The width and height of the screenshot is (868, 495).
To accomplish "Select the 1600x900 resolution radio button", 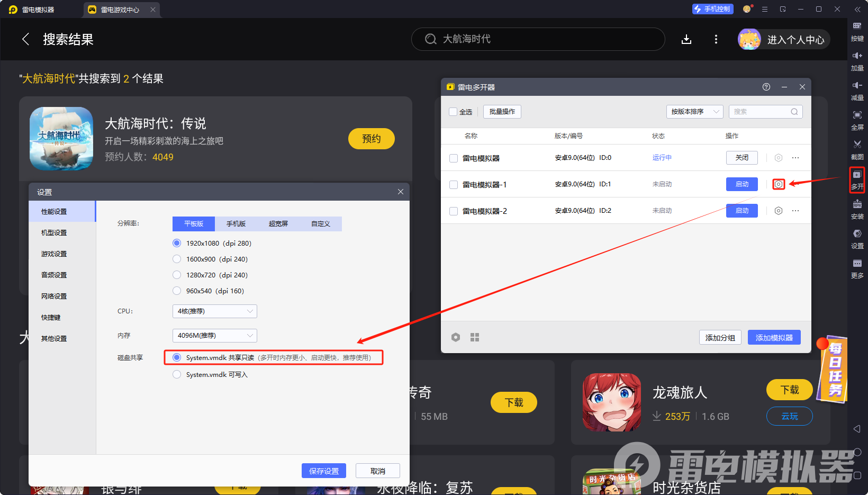I will click(x=176, y=259).
